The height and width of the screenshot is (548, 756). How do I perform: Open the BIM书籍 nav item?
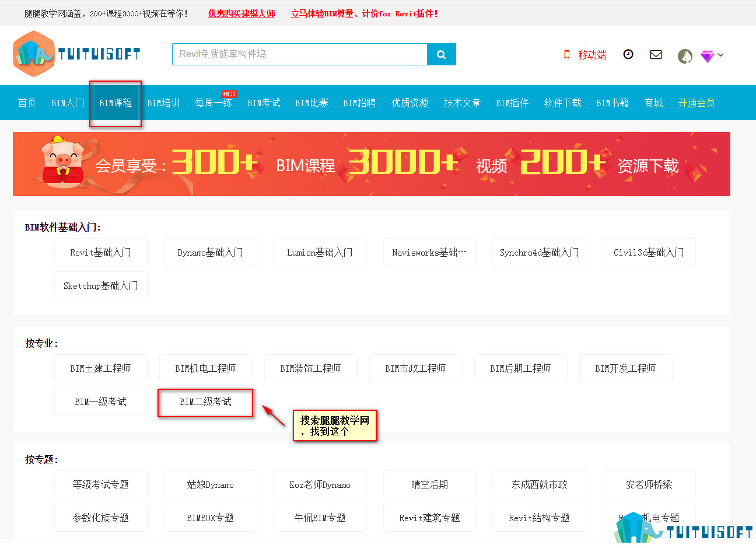pos(612,103)
